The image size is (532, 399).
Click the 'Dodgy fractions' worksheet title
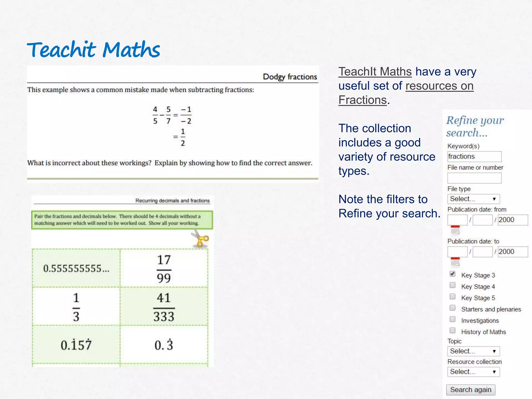[290, 77]
